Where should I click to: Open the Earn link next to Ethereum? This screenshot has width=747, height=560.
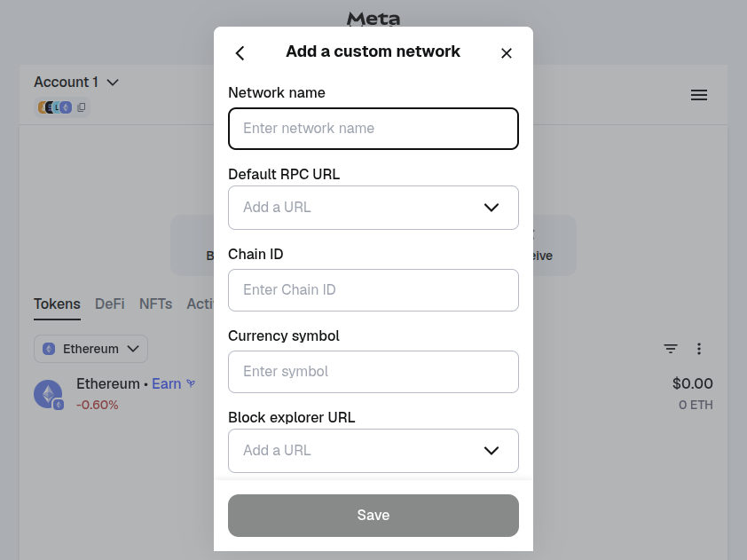[165, 383]
